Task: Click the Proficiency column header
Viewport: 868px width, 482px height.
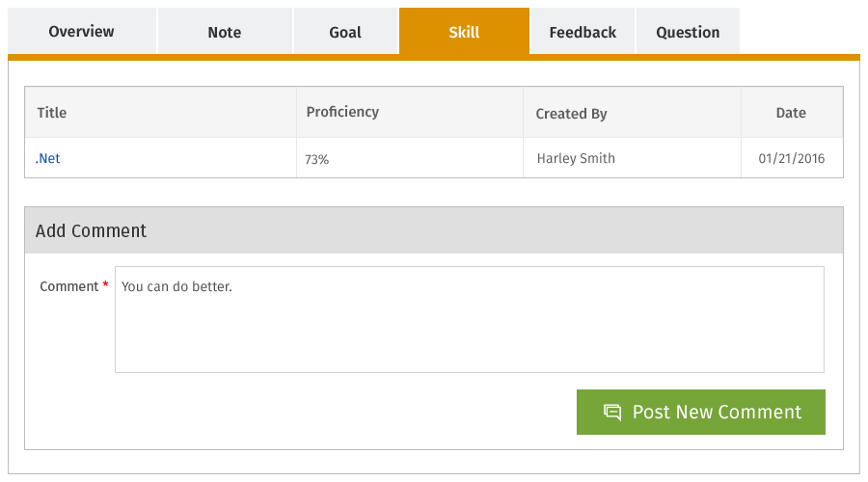Action: (342, 112)
